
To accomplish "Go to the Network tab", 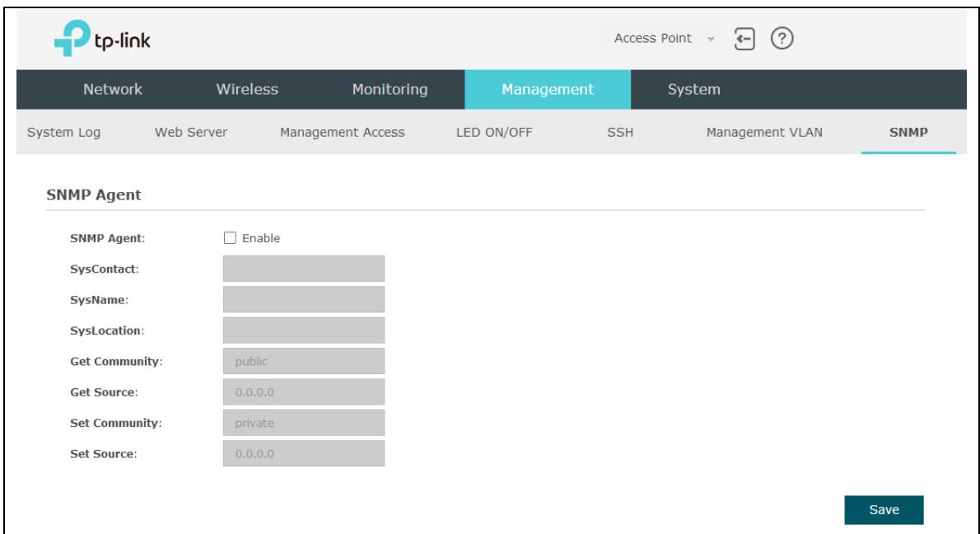I will (x=113, y=90).
